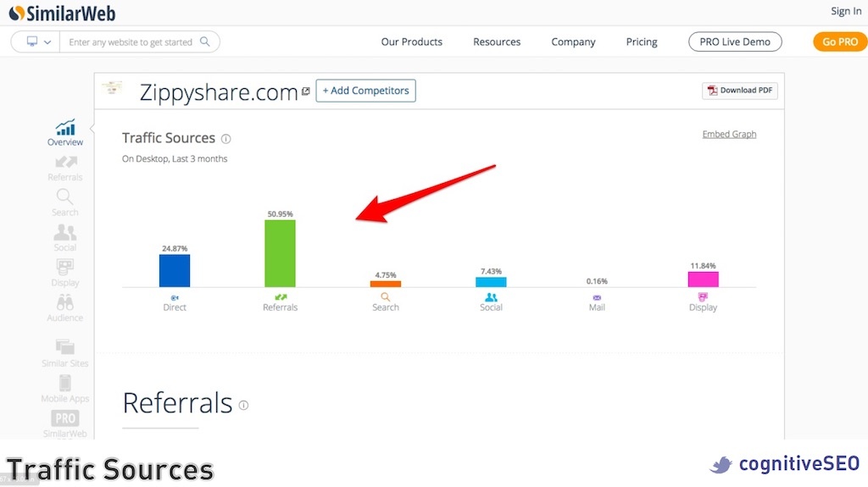The width and height of the screenshot is (868, 487).
Task: Click the Traffic Sources info icon
Action: [x=226, y=139]
